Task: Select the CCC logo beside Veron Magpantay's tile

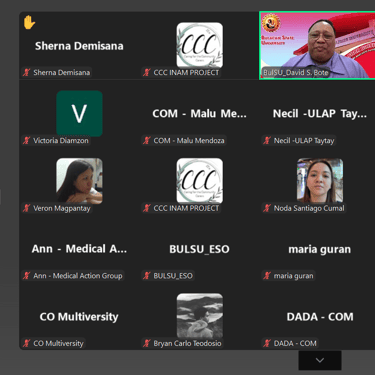Action: [200, 181]
